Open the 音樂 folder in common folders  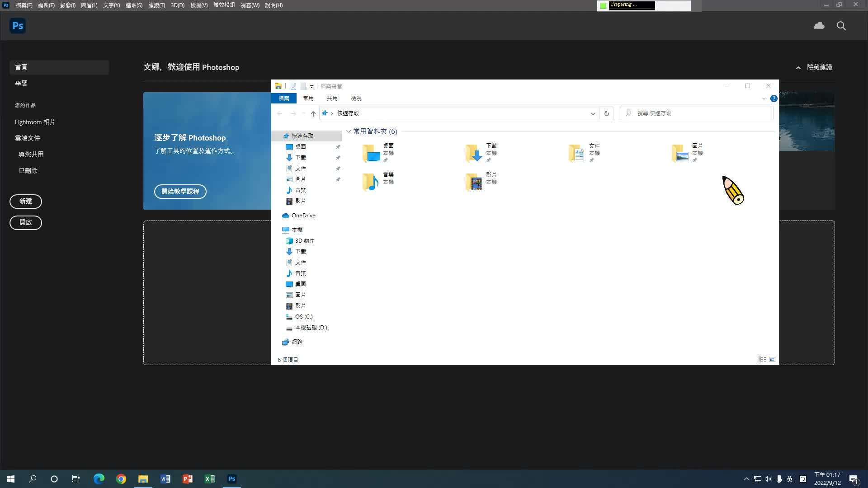379,181
